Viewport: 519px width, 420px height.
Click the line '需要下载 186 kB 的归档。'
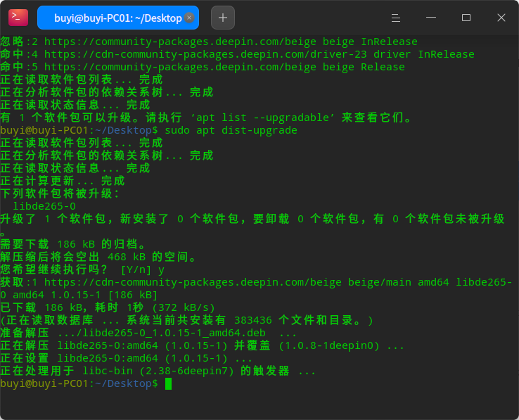click(73, 244)
